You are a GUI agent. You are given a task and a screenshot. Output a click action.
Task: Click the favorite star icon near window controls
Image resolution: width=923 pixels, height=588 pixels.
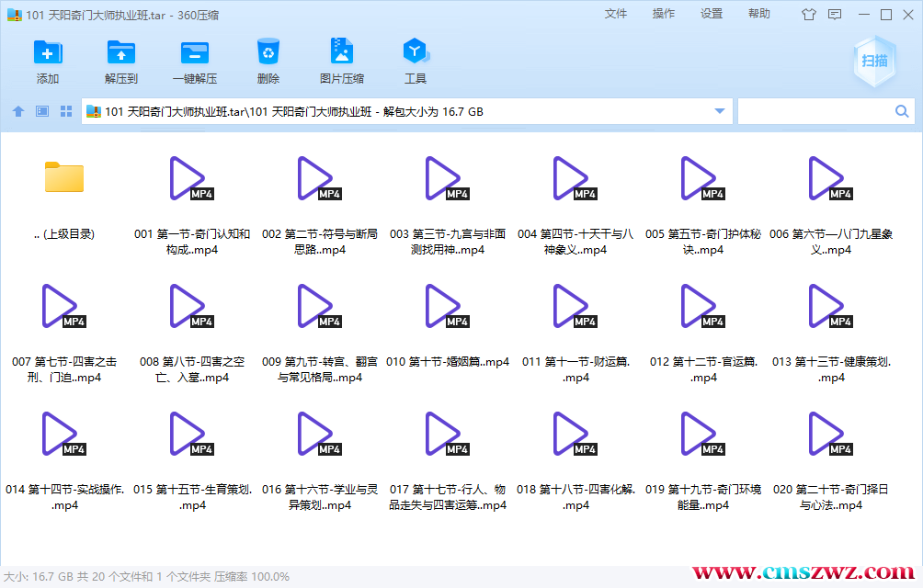pyautogui.click(x=809, y=15)
